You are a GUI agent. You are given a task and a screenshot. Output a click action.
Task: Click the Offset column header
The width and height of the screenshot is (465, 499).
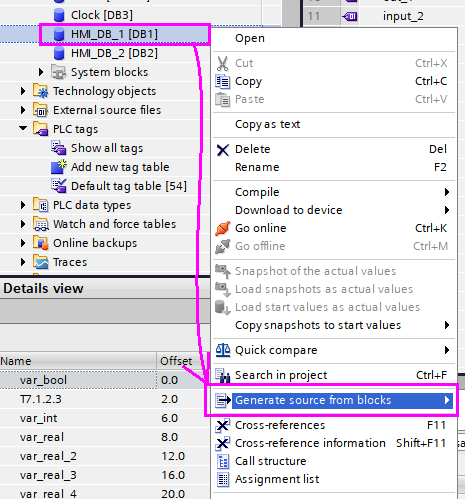[177, 361]
